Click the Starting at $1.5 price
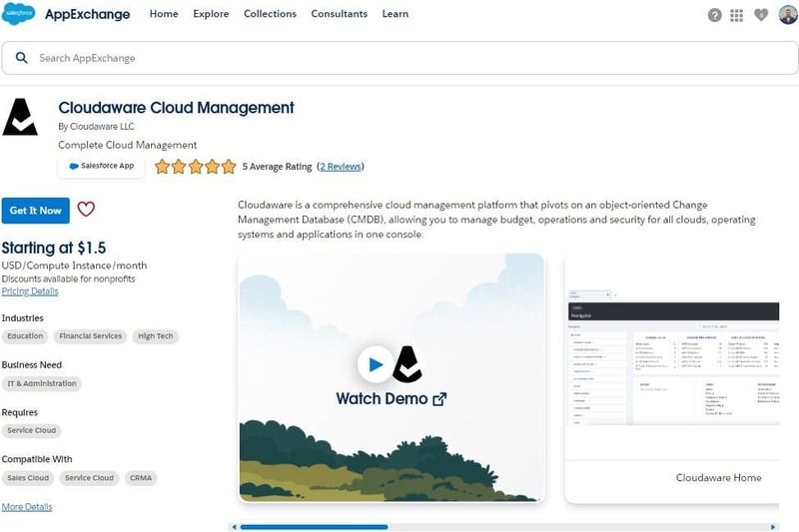 (x=54, y=248)
